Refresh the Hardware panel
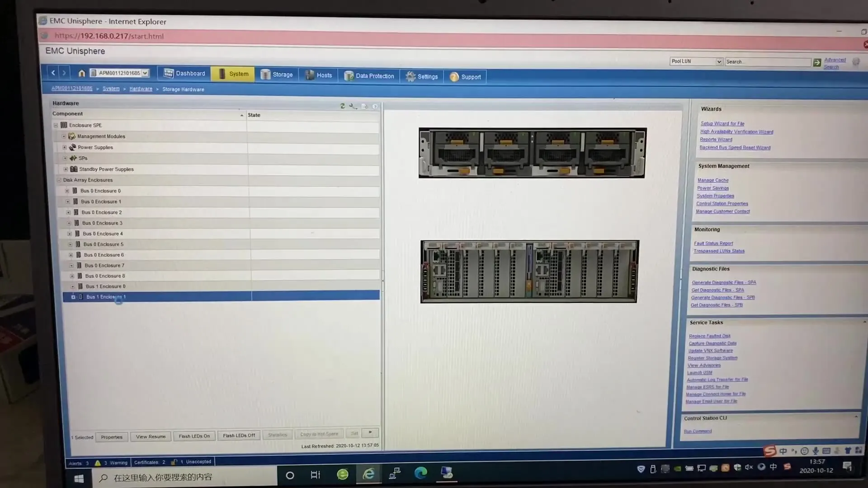Image resolution: width=868 pixels, height=488 pixels. click(x=343, y=106)
